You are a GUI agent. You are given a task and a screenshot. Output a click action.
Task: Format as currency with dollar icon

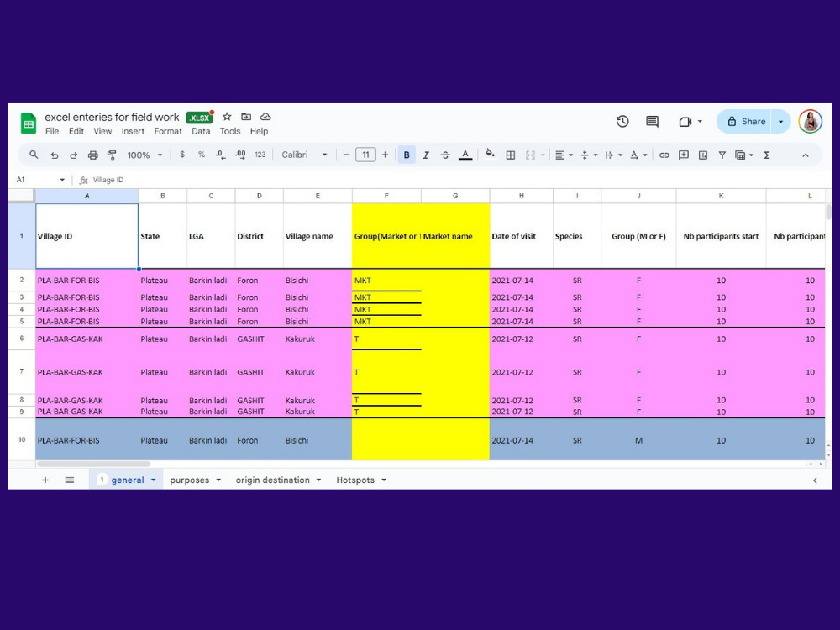tap(182, 155)
